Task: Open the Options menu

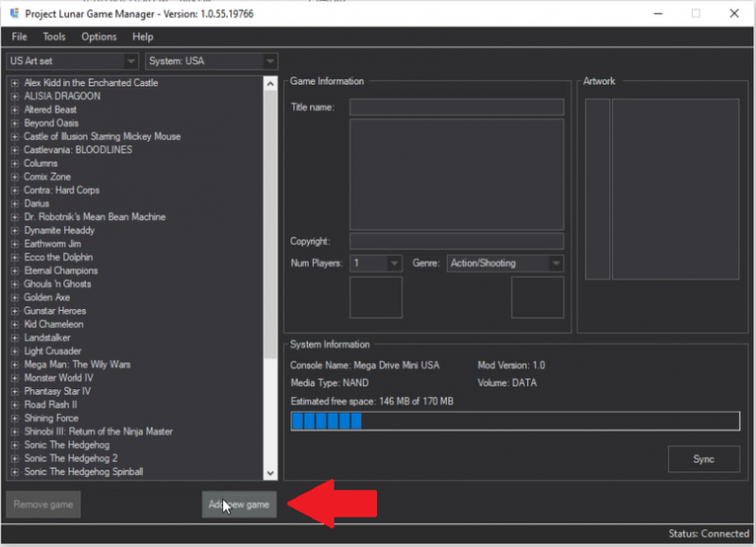Action: (99, 37)
